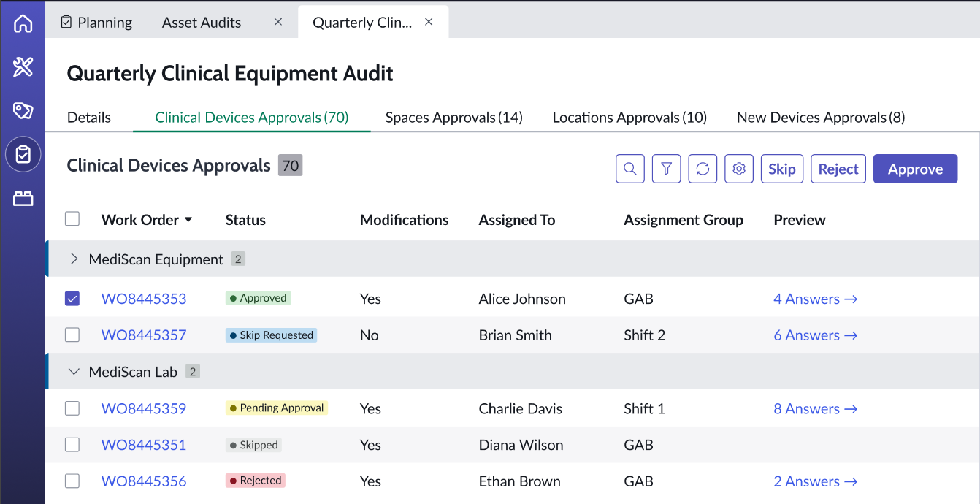Select the clipboard audit sidebar icon
Screen dimensions: 980x504
tap(23, 155)
